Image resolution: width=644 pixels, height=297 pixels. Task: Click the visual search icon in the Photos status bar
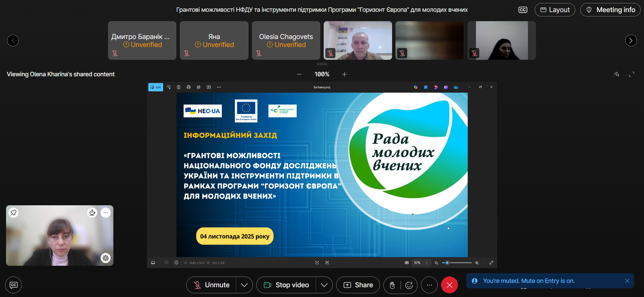point(317,263)
